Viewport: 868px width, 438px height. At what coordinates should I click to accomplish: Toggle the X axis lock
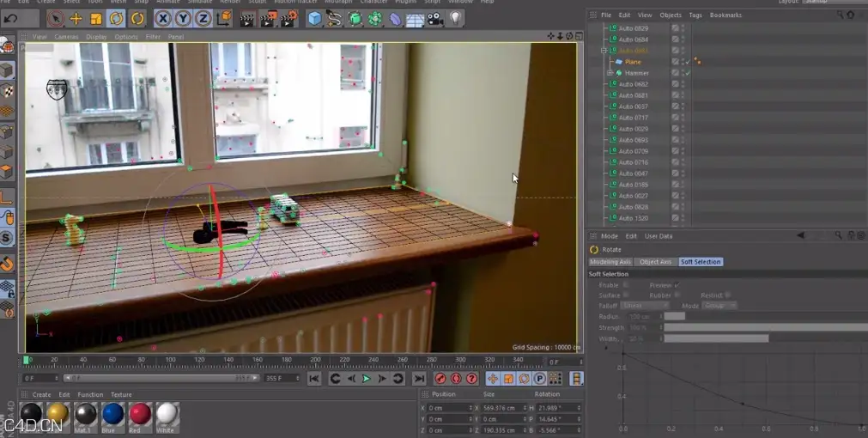tap(163, 19)
